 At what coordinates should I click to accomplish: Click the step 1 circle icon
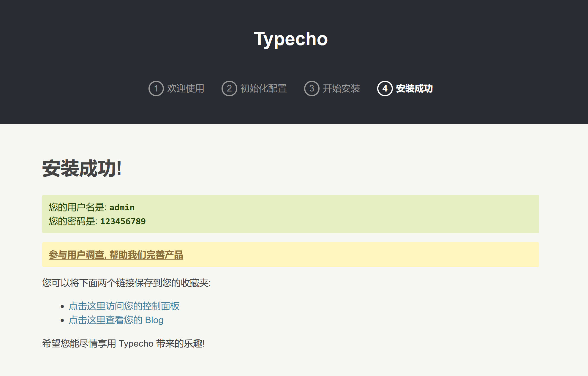(156, 89)
